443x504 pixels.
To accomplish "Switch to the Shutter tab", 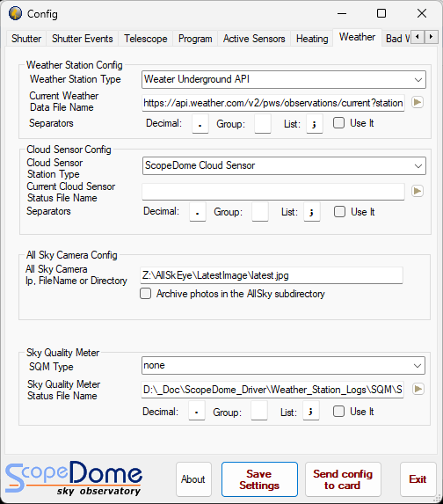I will (x=26, y=39).
